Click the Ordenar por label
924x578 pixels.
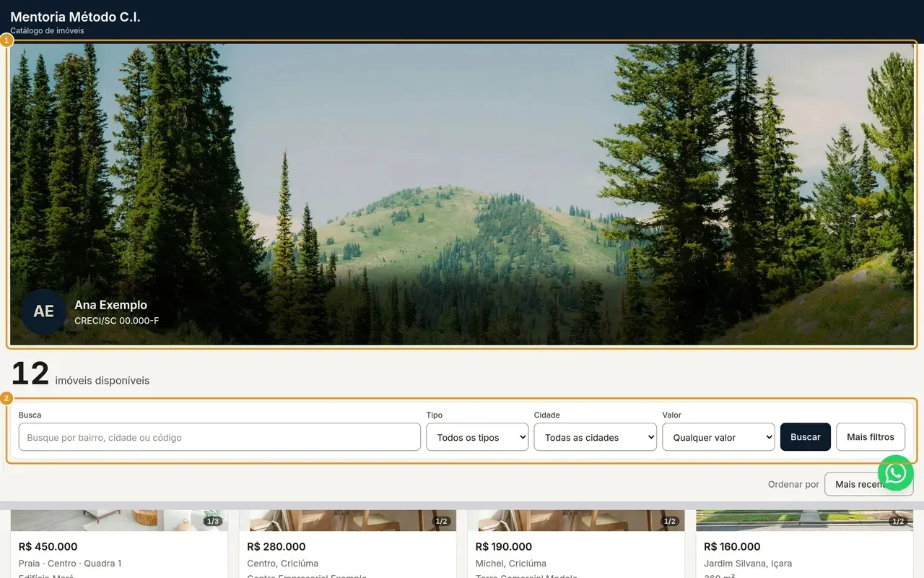pos(793,485)
